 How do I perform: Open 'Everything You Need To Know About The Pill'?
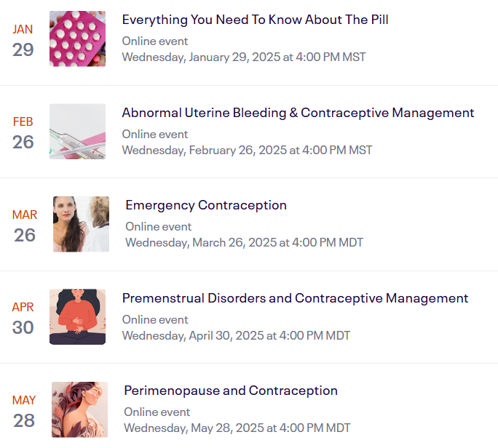(x=255, y=20)
